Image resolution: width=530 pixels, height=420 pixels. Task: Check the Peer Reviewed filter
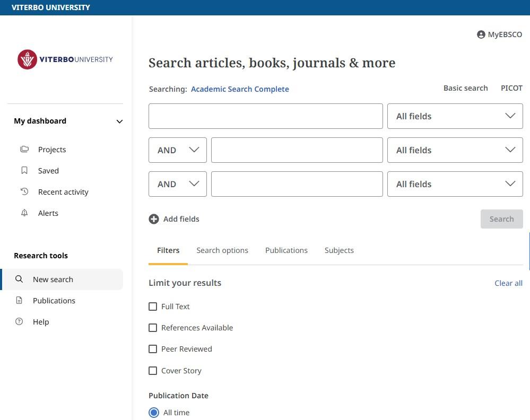(153, 349)
